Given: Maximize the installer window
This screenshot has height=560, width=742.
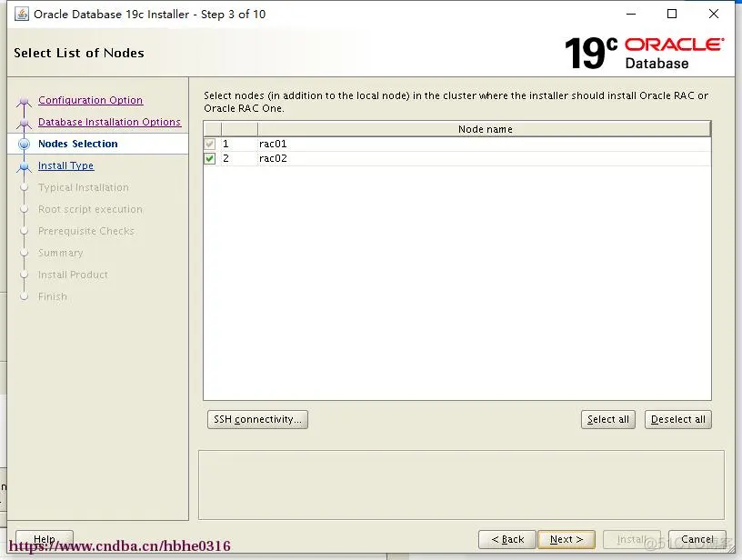Looking at the screenshot, I should click(672, 15).
